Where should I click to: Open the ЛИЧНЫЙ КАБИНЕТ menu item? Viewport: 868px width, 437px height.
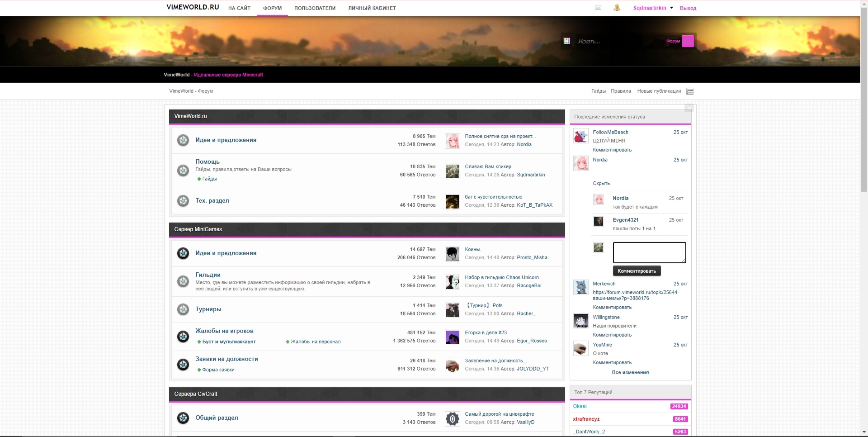point(372,8)
